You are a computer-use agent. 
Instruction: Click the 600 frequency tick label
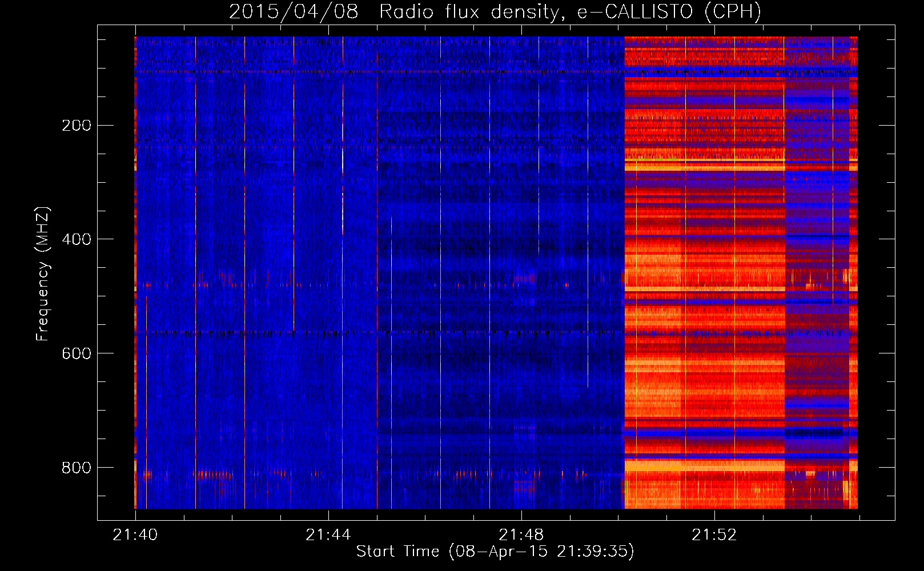(x=77, y=353)
